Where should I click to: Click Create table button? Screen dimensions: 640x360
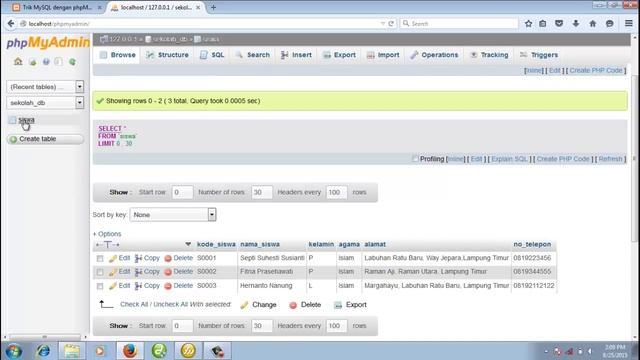[45, 139]
